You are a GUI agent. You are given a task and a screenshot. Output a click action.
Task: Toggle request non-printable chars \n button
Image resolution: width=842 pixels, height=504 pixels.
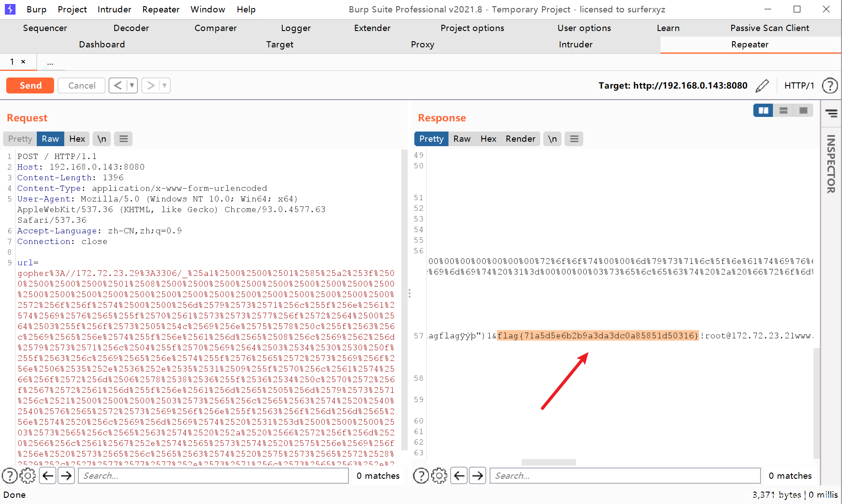(102, 139)
